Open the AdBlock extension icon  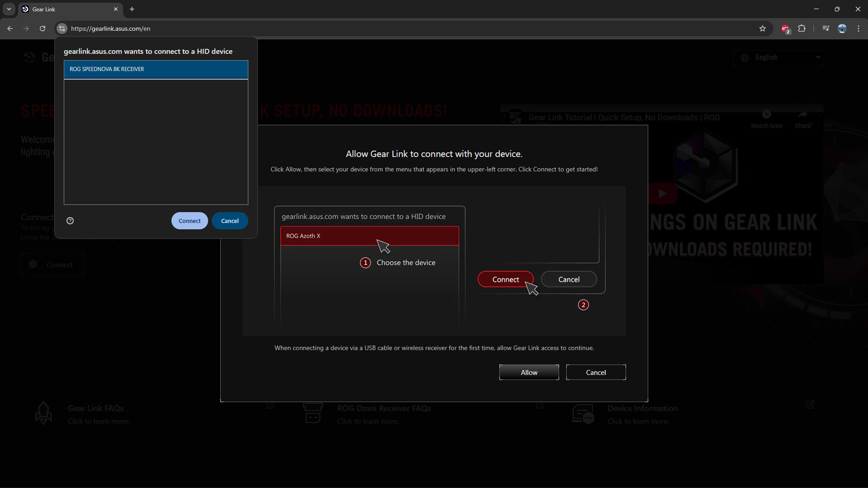(x=786, y=28)
